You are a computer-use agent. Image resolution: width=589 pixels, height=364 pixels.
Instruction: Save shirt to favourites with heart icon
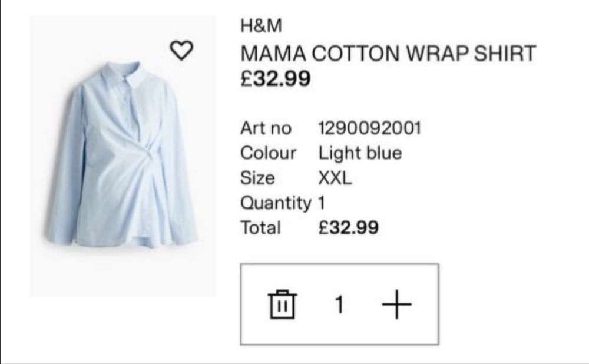[181, 51]
